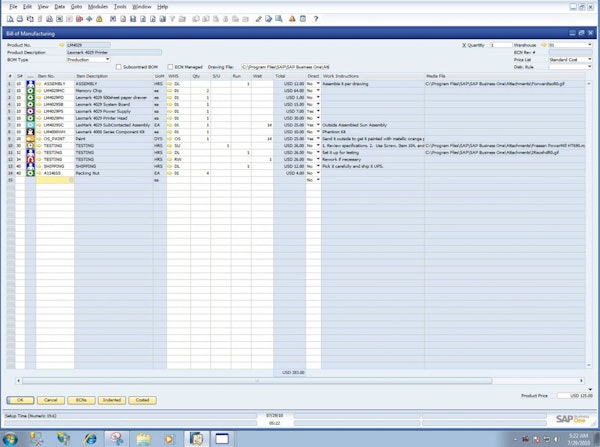Open the Price List dropdown

[x=590, y=59]
